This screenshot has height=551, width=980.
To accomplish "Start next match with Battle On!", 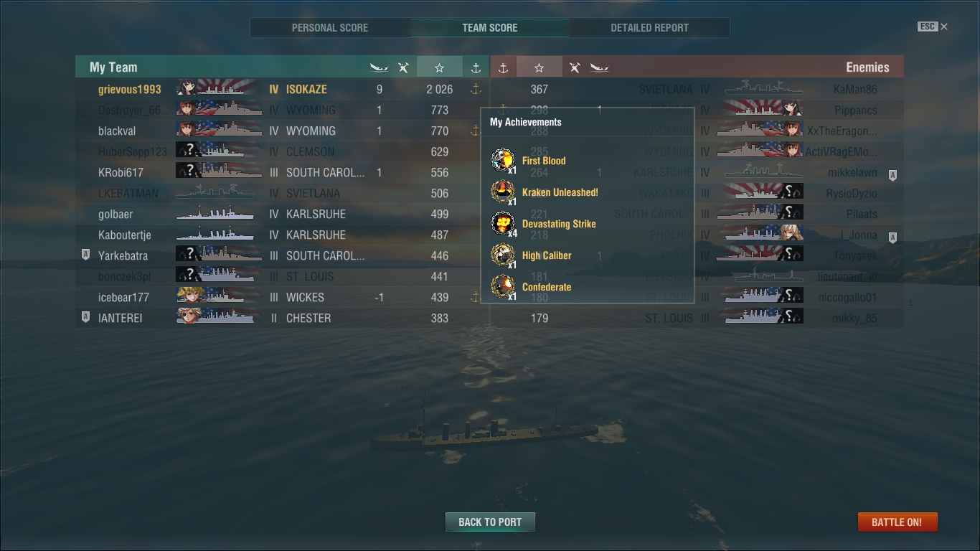I will [x=897, y=522].
